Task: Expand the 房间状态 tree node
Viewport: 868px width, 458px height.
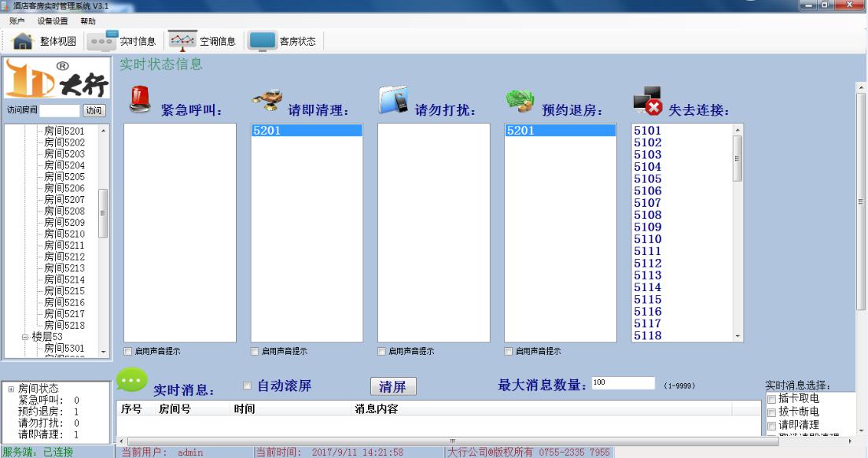Action: 11,390
